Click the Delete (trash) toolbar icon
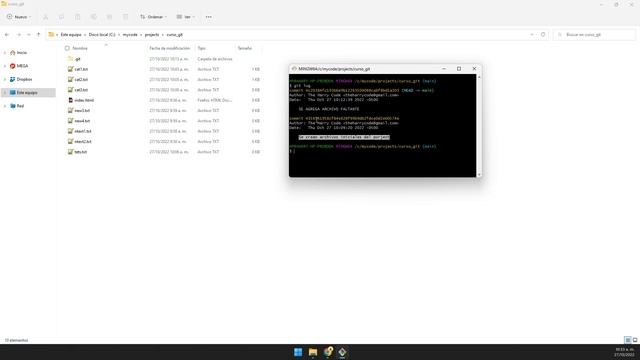The height and width of the screenshot is (360, 640). (x=125, y=17)
